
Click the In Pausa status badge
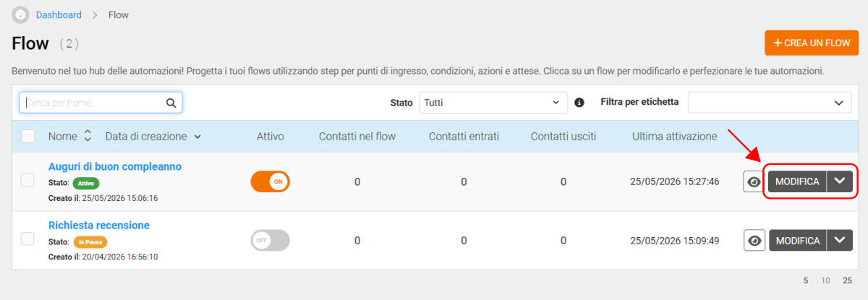pos(90,241)
